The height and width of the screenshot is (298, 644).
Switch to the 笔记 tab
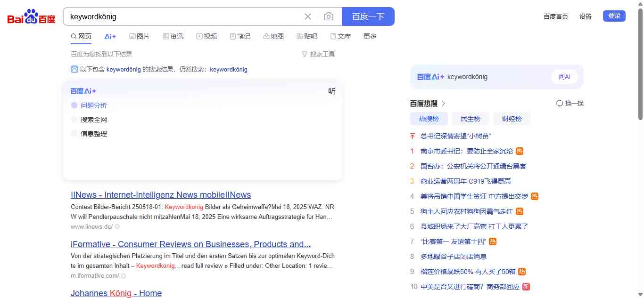pos(240,36)
